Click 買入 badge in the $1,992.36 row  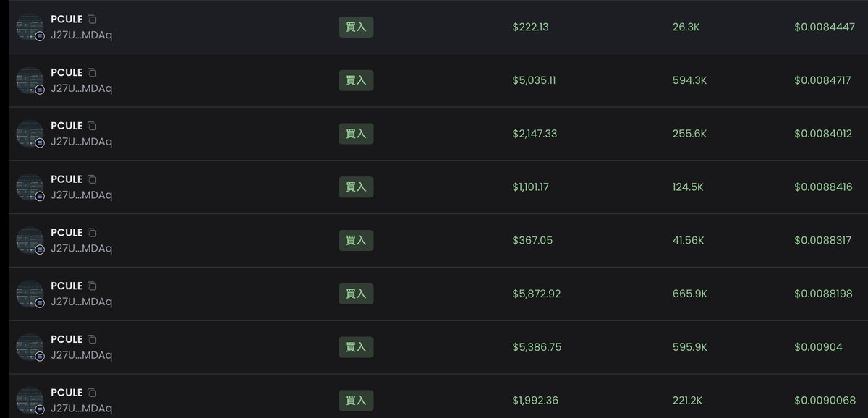[356, 400]
